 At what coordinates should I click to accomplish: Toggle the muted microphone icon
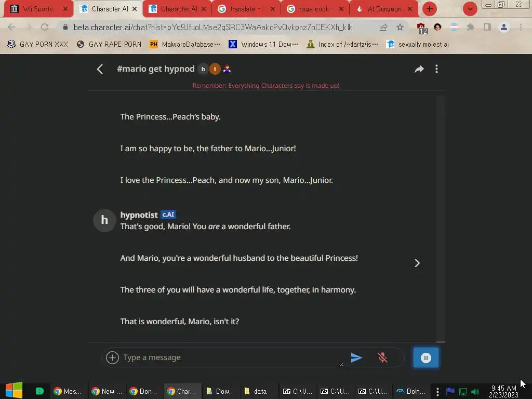(x=382, y=357)
